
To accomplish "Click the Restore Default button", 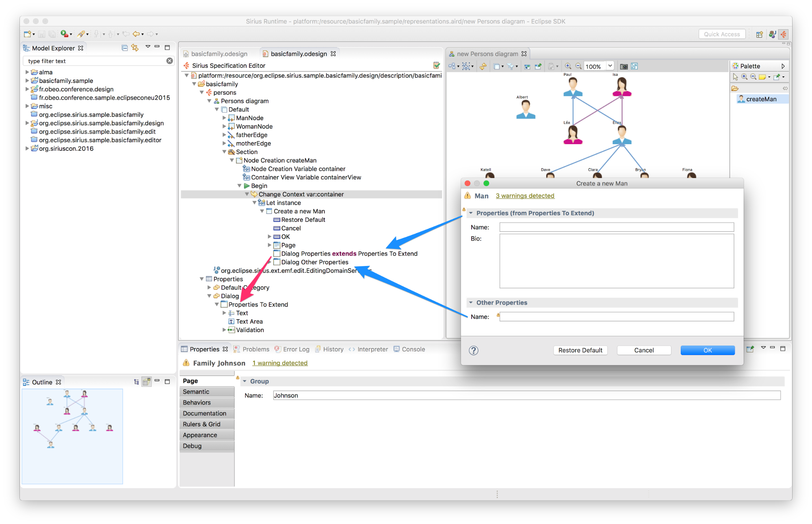I will 580,350.
